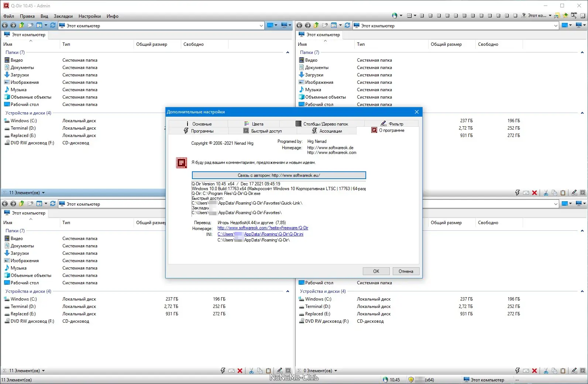Click the red delete X in top-right pane toolbar

(534, 193)
